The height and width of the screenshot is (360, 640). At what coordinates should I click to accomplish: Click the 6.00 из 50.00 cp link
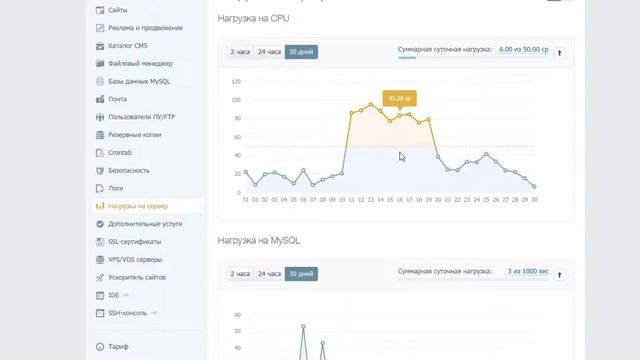pyautogui.click(x=524, y=49)
